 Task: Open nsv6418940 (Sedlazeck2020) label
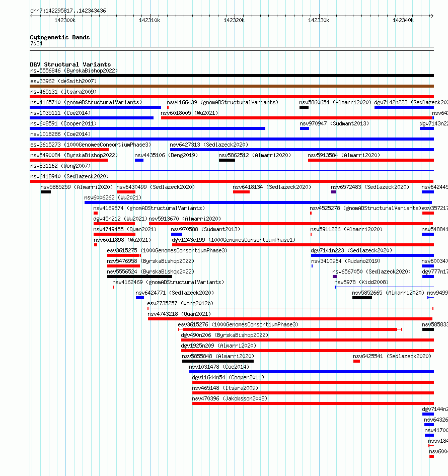pos(69,177)
